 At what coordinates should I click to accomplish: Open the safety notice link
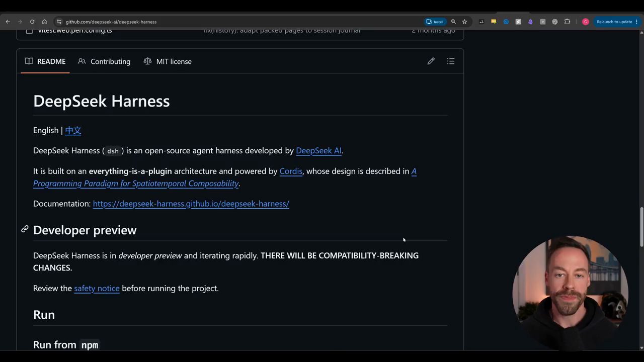97,288
